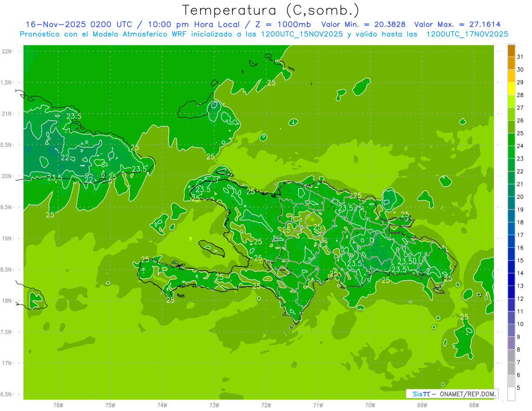
Task: Click the "31" value on the color legend
Action: click(x=520, y=56)
